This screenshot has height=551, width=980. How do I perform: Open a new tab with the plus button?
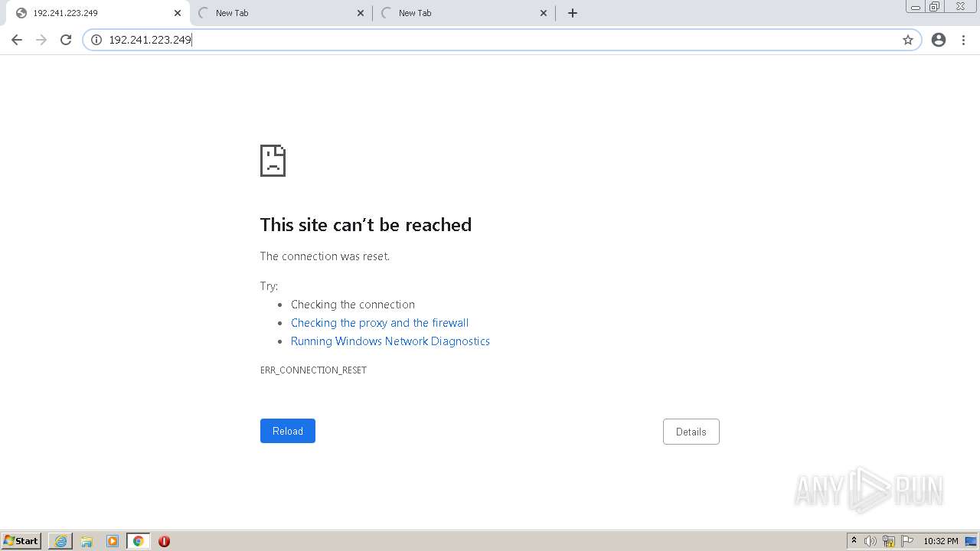click(x=573, y=13)
